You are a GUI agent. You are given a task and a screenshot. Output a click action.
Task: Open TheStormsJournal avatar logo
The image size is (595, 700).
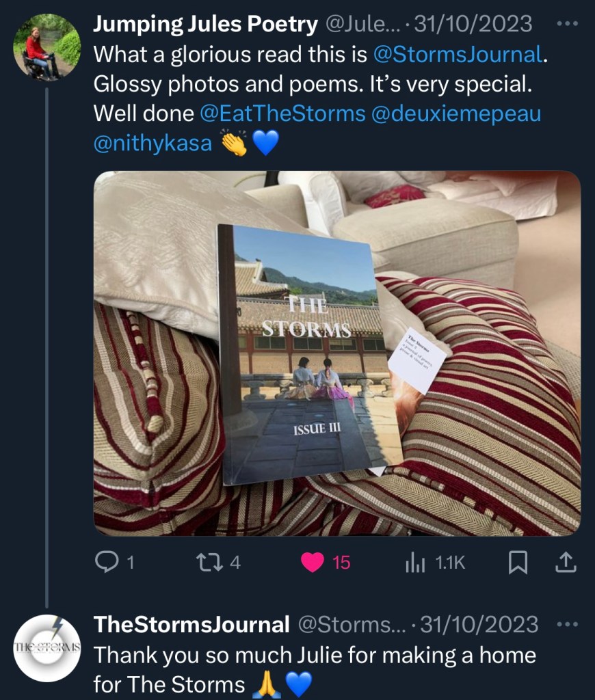(x=47, y=648)
